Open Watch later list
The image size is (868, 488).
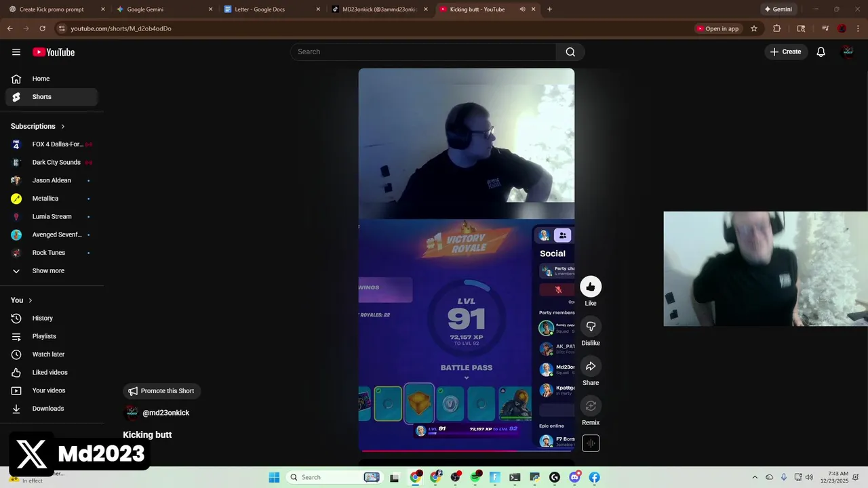click(x=51, y=354)
